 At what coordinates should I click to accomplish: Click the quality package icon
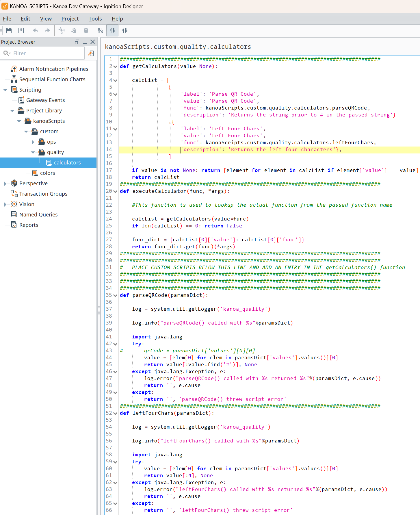[42, 152]
